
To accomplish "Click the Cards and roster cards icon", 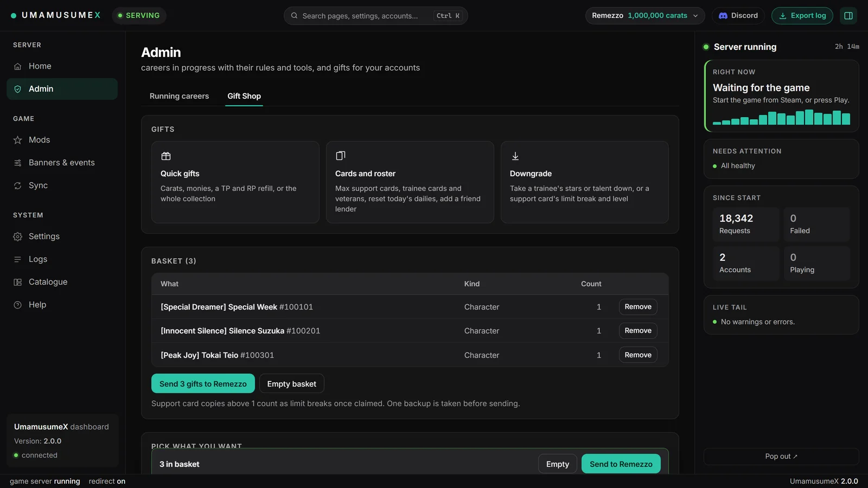I will coord(341,156).
